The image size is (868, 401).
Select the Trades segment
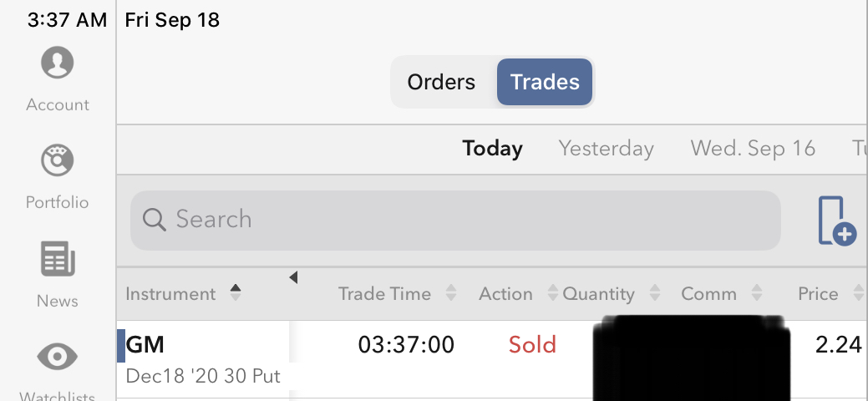[545, 82]
